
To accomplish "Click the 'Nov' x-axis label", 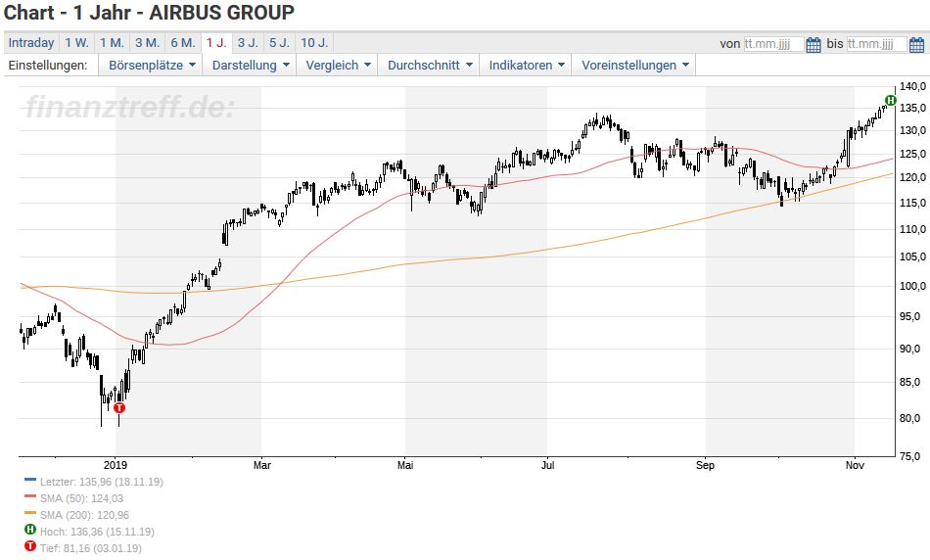I will [855, 465].
